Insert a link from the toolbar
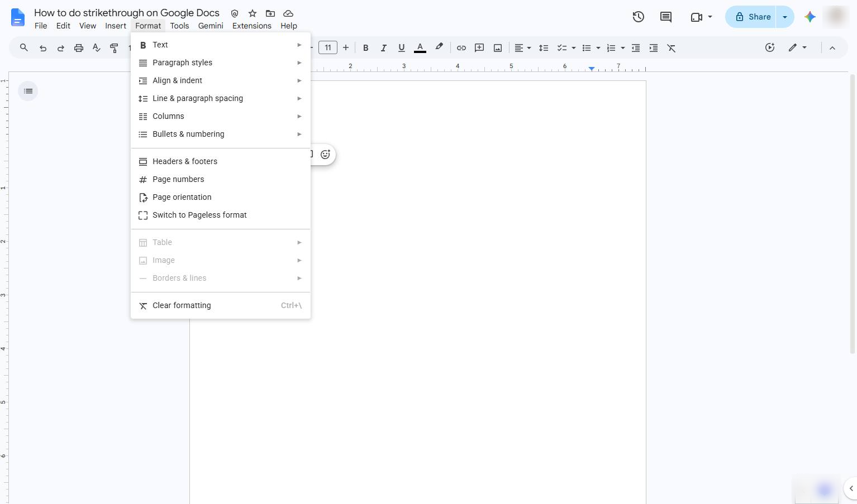 click(461, 48)
